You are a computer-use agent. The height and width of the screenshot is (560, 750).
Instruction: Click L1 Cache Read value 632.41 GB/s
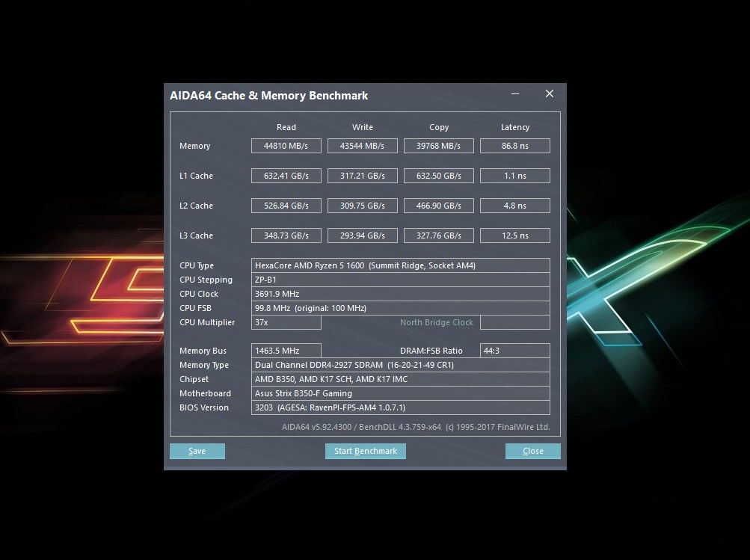tap(286, 176)
